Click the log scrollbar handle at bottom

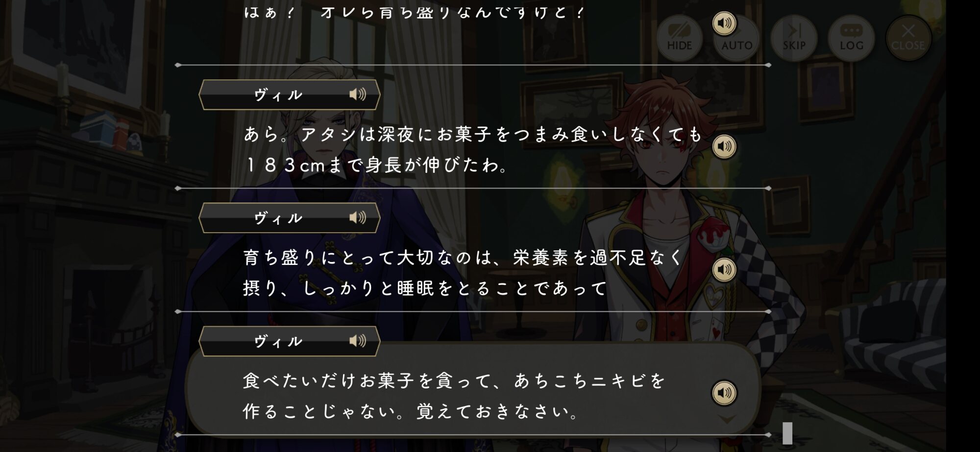tap(787, 433)
